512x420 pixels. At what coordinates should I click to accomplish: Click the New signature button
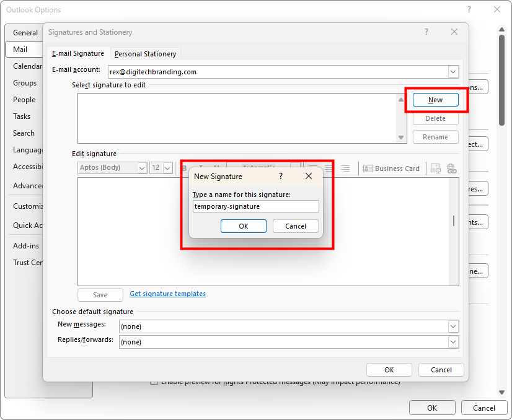pyautogui.click(x=435, y=100)
